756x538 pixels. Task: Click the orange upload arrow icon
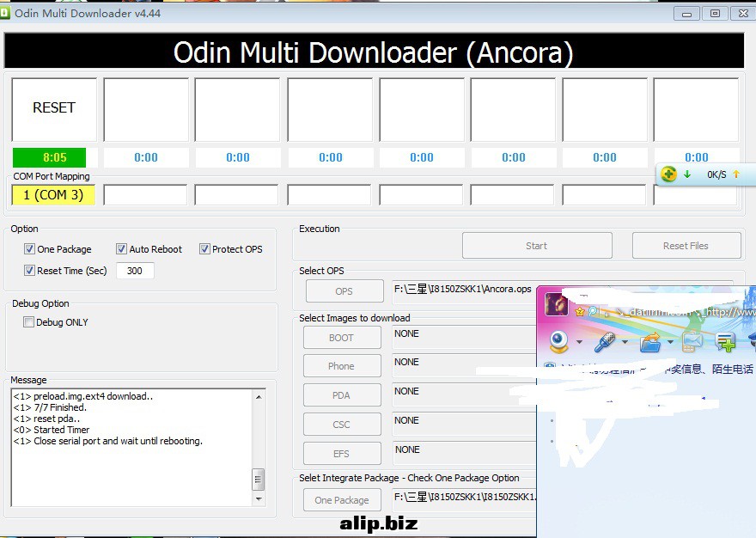(736, 174)
